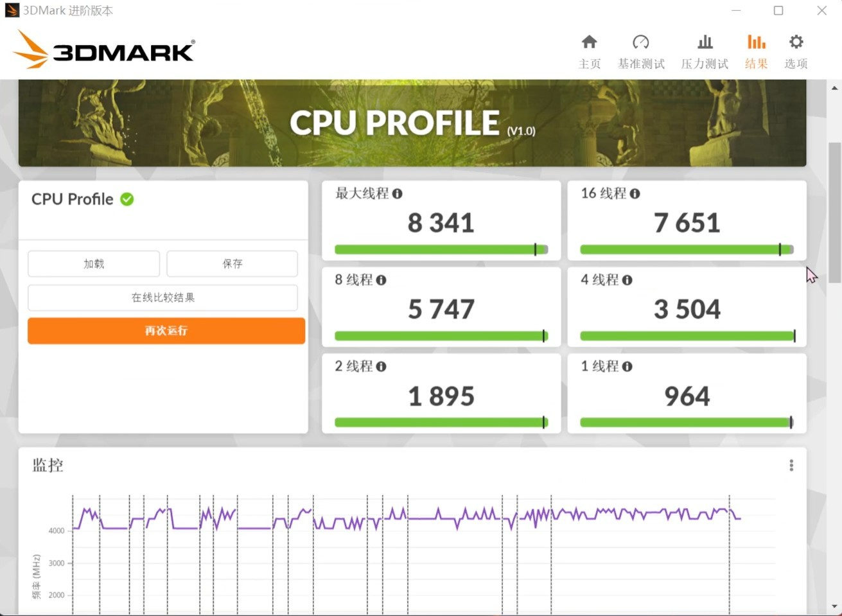Select the 结果 results tab
The width and height of the screenshot is (842, 616).
pos(756,51)
